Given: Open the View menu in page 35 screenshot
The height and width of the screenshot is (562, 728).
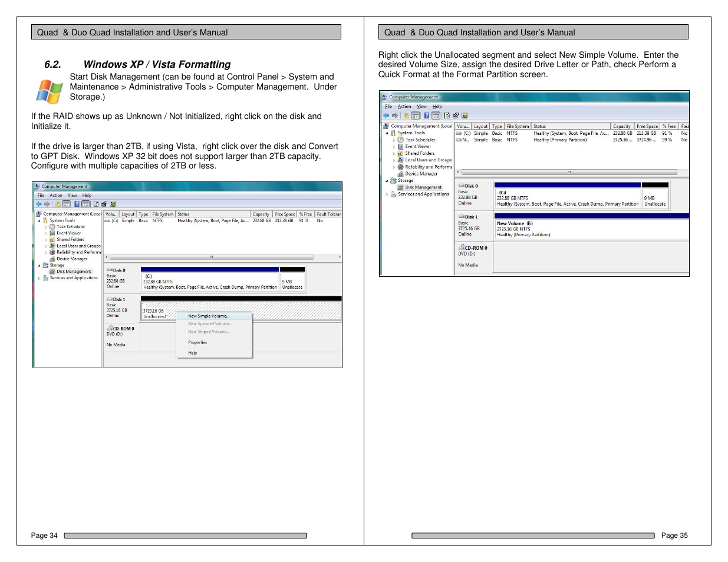Looking at the screenshot, I should pyautogui.click(x=421, y=107).
